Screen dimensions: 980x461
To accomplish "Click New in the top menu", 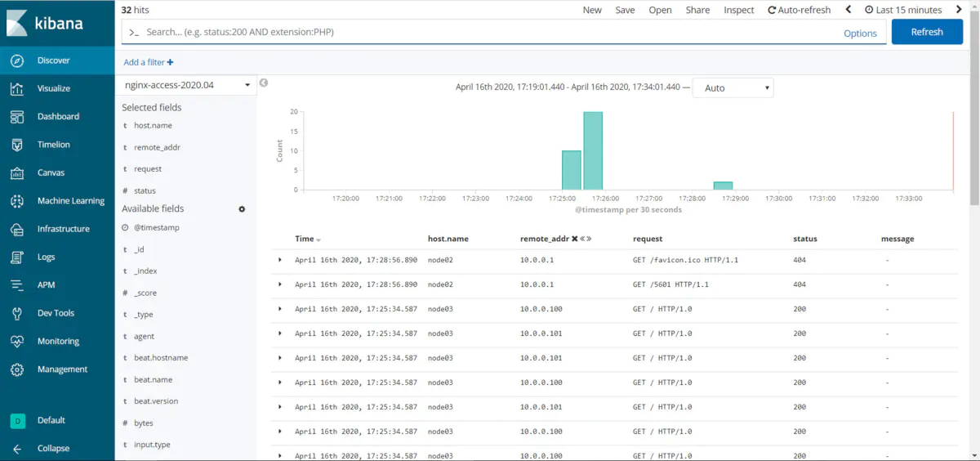I will (592, 10).
